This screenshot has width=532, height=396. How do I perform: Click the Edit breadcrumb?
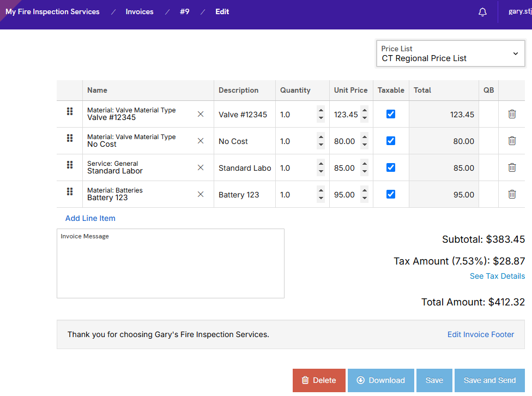(222, 11)
